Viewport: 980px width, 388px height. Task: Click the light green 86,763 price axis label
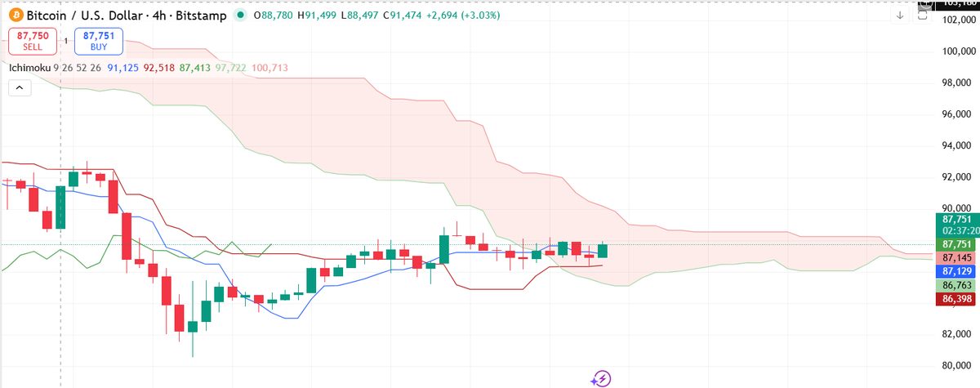click(x=956, y=286)
